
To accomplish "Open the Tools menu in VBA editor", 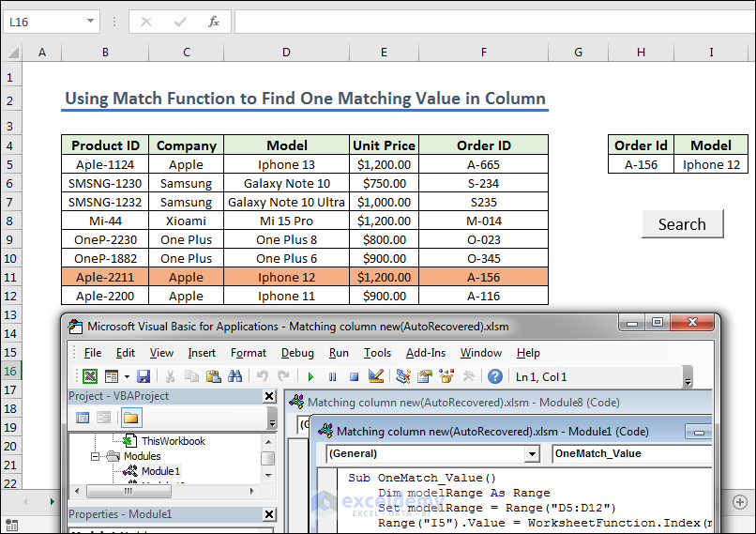I will point(377,353).
